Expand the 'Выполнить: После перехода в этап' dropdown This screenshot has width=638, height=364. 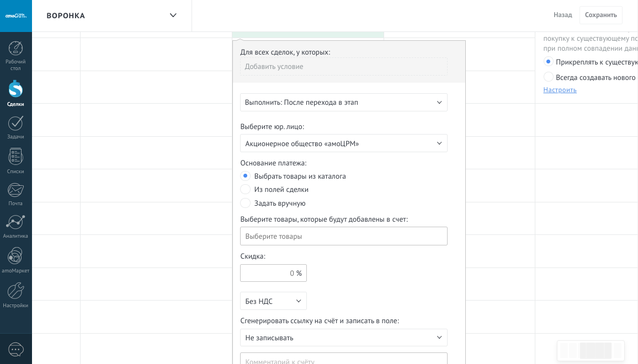[x=343, y=103]
